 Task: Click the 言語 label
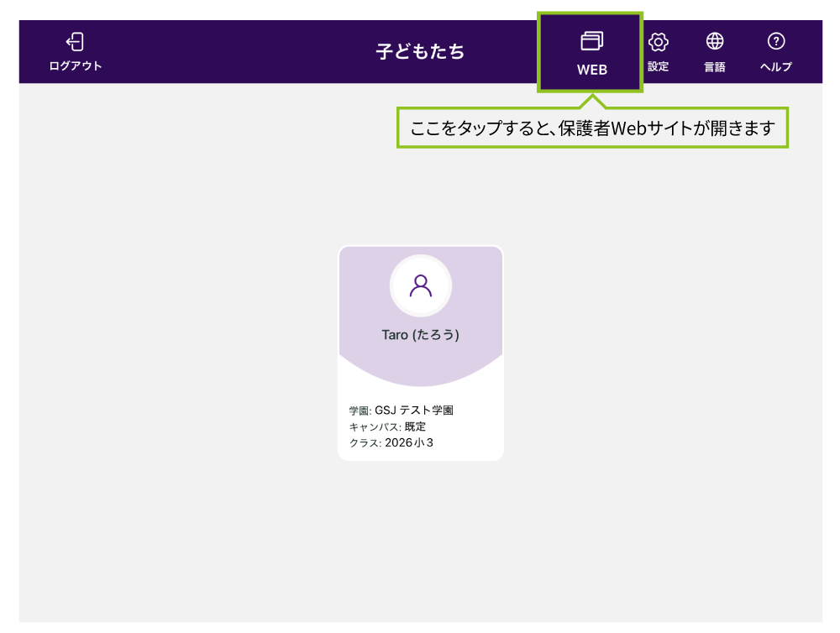click(715, 67)
